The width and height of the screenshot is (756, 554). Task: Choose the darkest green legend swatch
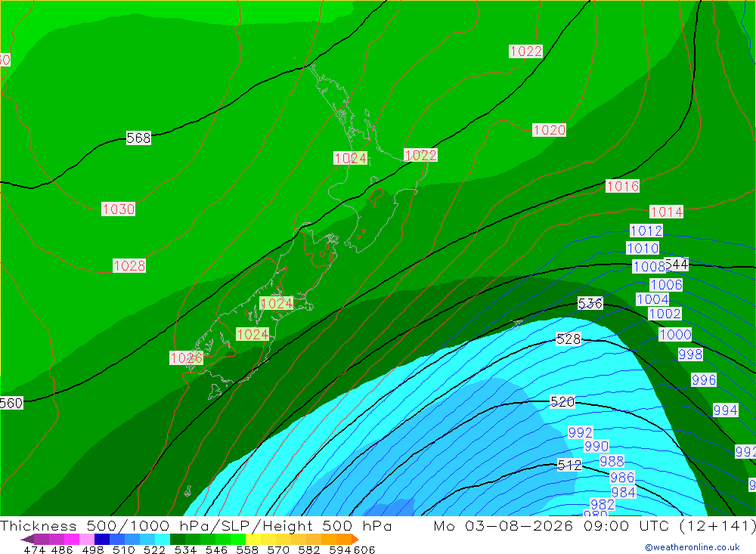[178, 539]
